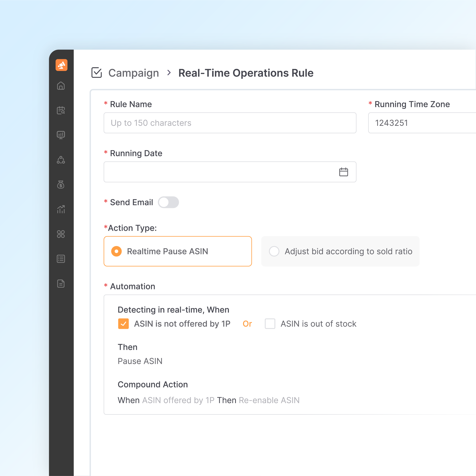Select Realtime Pause ASIN radio option
Screen dimensions: 476x476
[x=117, y=251]
